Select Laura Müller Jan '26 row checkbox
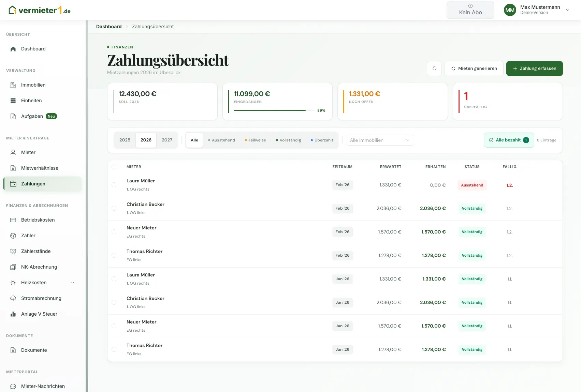Image resolution: width=581 pixels, height=392 pixels. pyautogui.click(x=114, y=279)
